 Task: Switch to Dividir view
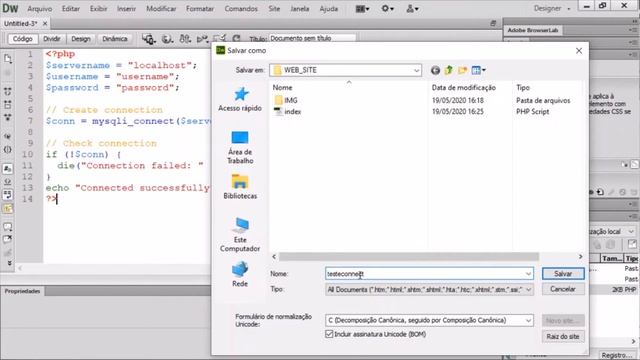(x=52, y=39)
